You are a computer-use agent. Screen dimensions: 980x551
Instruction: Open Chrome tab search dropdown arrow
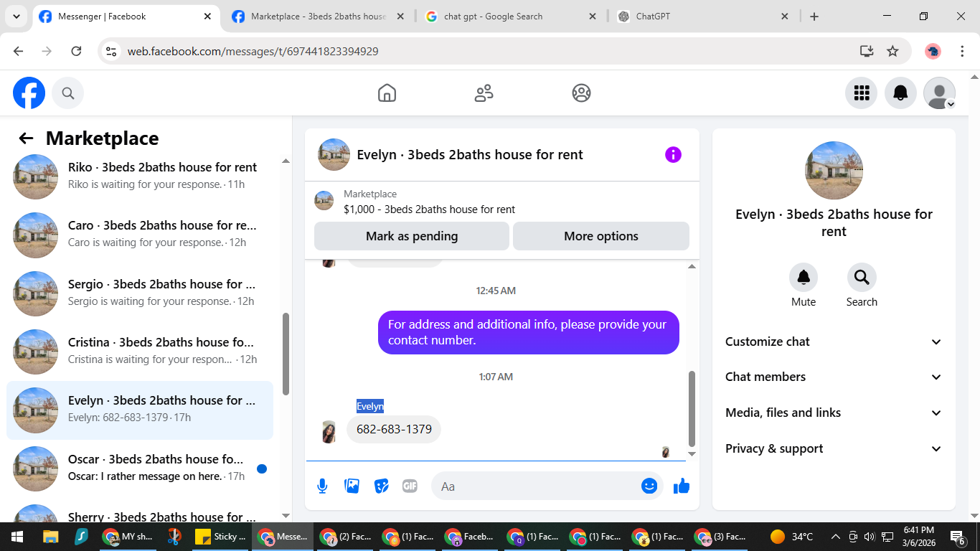pyautogui.click(x=16, y=16)
